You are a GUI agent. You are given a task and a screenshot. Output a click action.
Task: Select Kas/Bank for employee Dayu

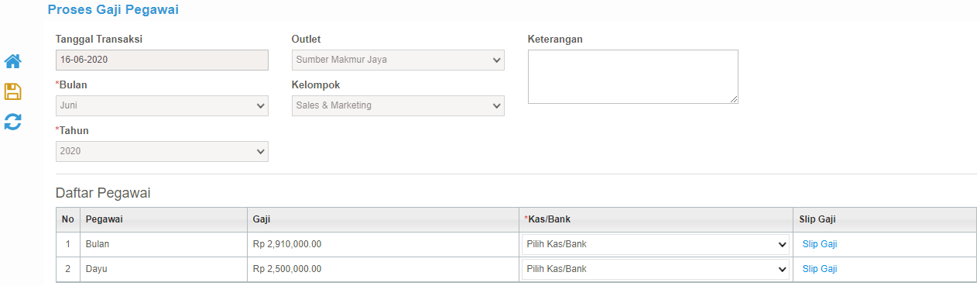[x=656, y=270]
